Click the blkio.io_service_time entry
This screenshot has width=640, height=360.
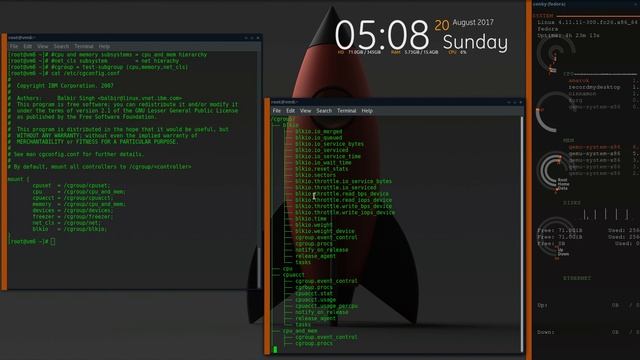[x=328, y=156]
